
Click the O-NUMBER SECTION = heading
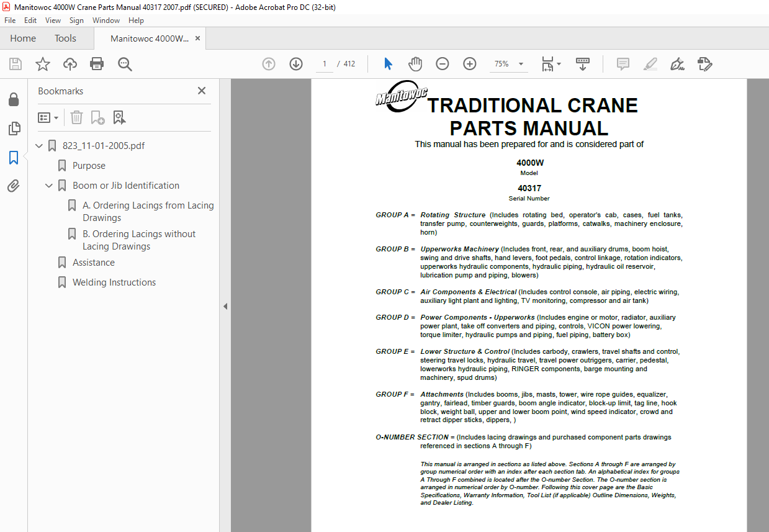415,437
